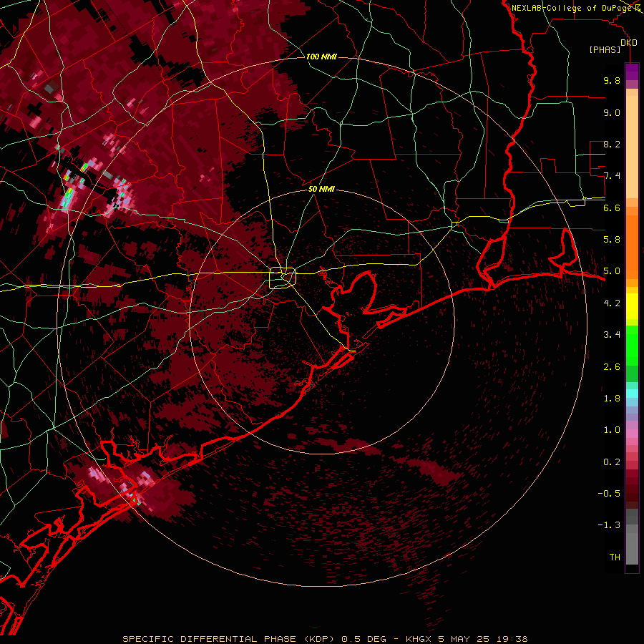
Task: Click the 6.6 scale label
Action: [x=612, y=208]
